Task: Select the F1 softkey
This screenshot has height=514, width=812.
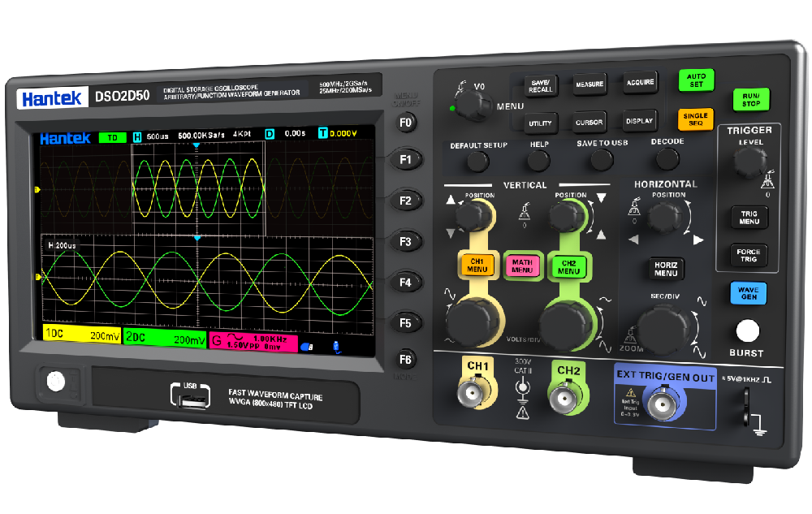Action: tap(405, 159)
